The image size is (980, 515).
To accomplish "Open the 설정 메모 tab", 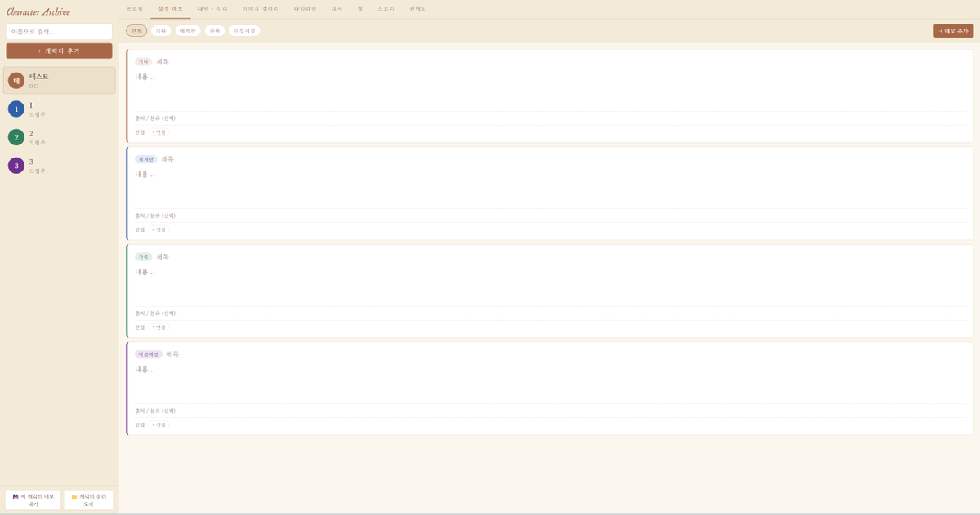I will point(171,9).
